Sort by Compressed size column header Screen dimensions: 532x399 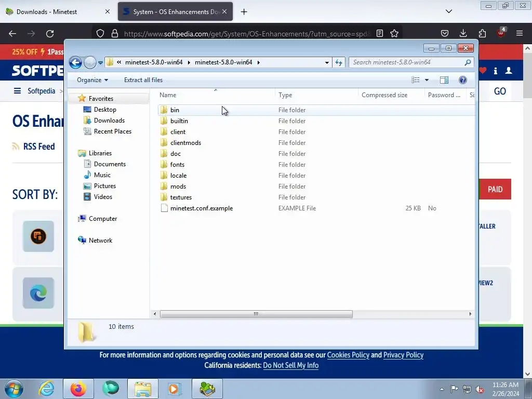[x=384, y=95]
